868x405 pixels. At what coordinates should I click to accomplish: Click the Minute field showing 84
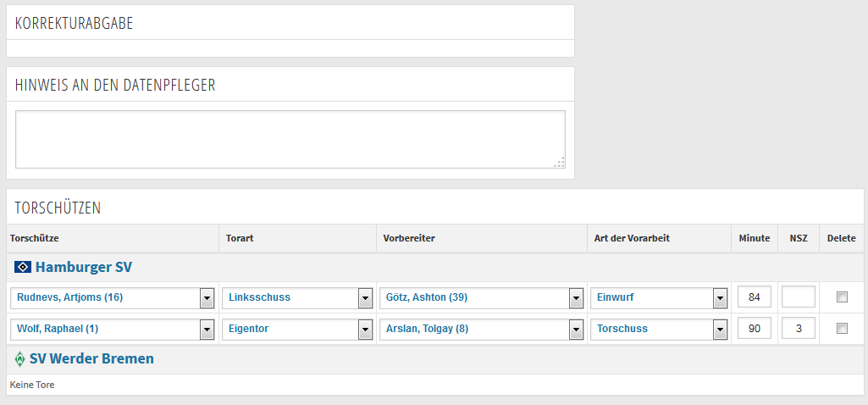pyautogui.click(x=755, y=297)
